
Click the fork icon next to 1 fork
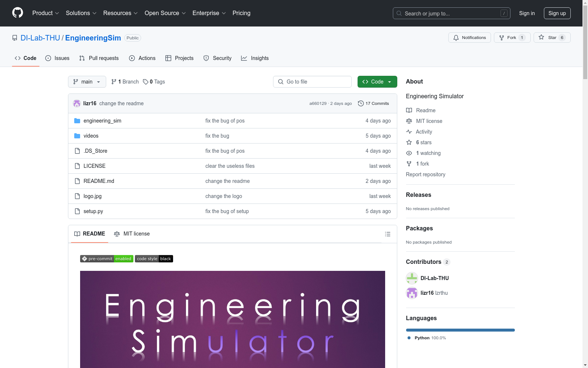click(x=409, y=164)
